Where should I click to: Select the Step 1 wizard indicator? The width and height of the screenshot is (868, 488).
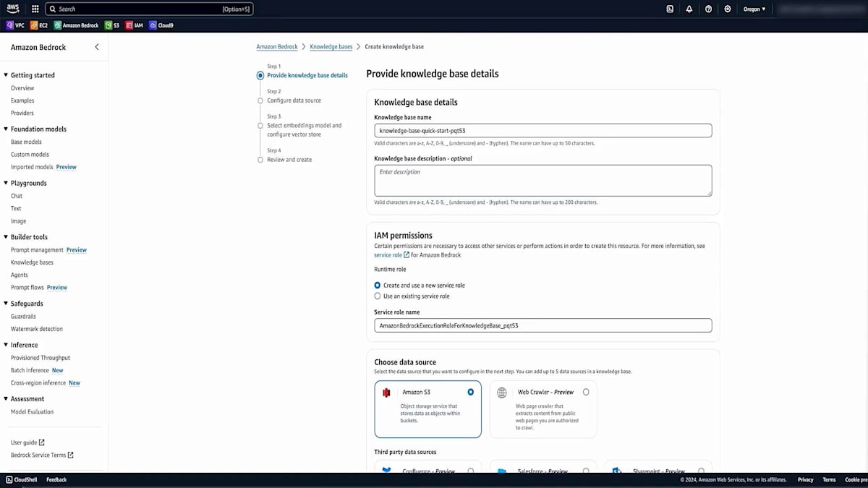260,75
